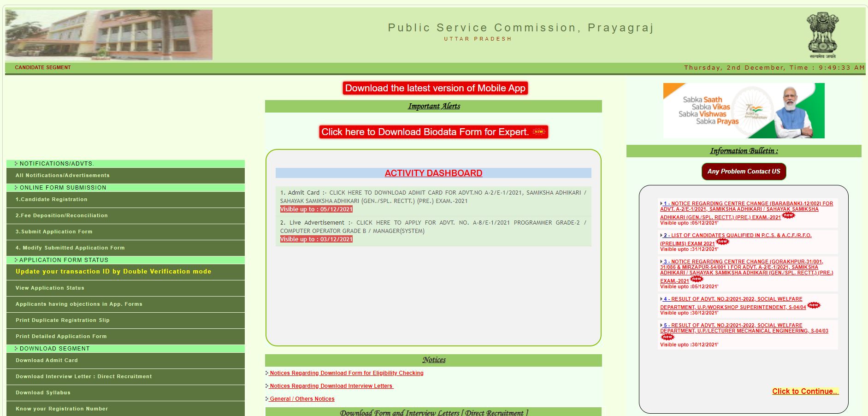Click arrow icon next to DOWNLOAD SEGMENT heading
The width and height of the screenshot is (868, 416).
(x=16, y=349)
